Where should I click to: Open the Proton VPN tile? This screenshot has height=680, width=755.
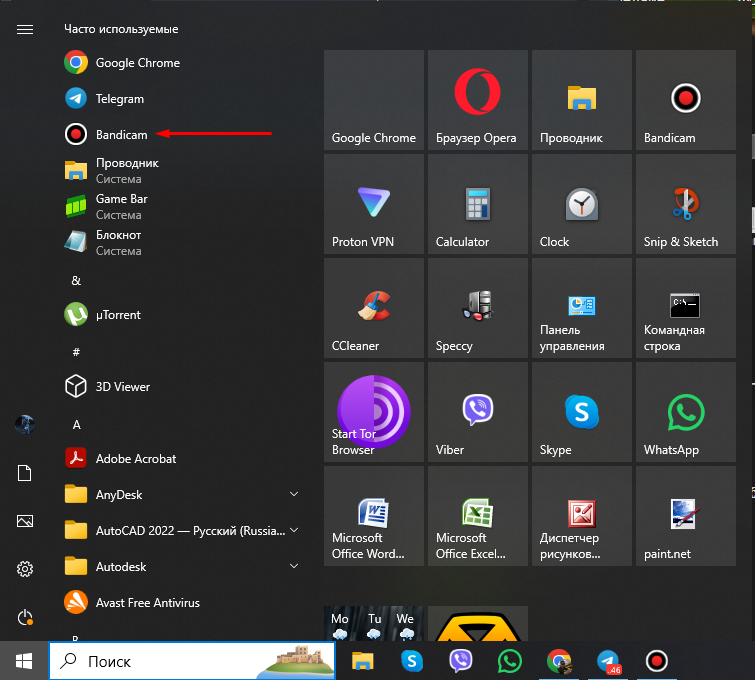coord(374,204)
